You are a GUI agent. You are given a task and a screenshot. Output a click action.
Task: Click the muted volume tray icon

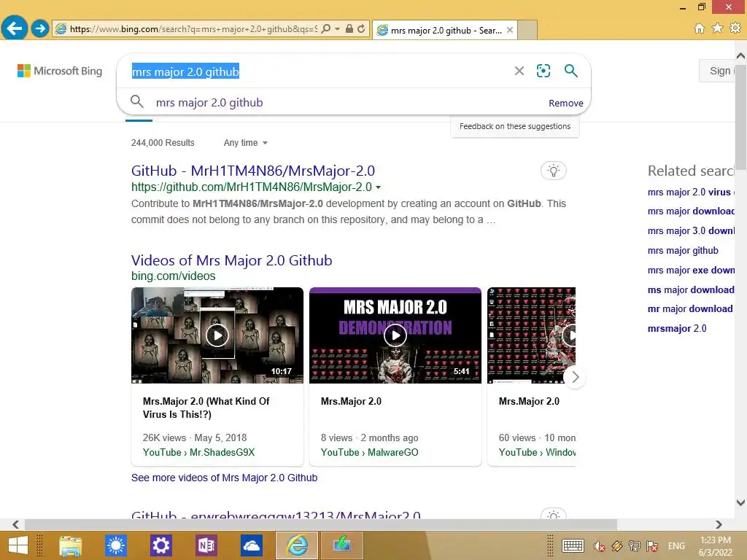tap(600, 546)
